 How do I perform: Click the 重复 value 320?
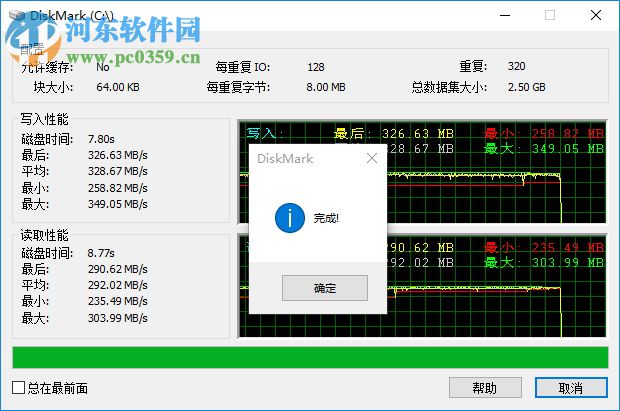pyautogui.click(x=516, y=66)
